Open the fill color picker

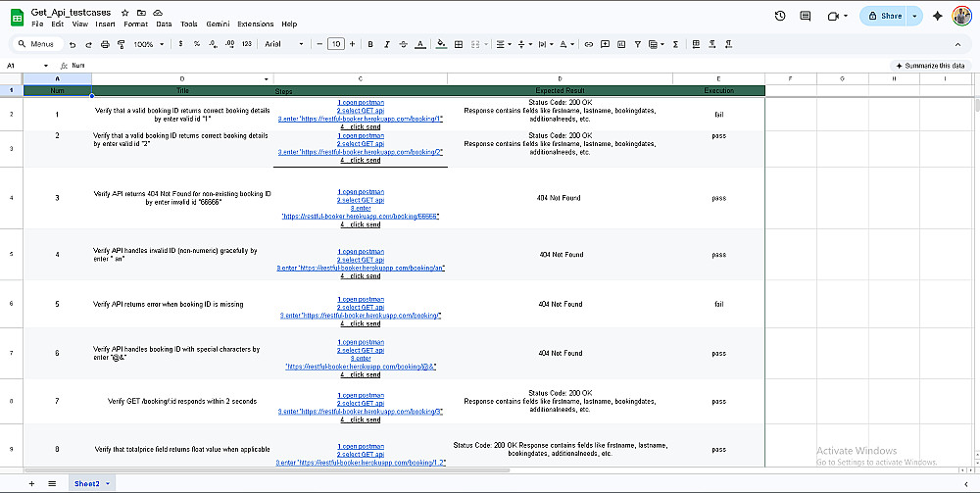point(441,44)
